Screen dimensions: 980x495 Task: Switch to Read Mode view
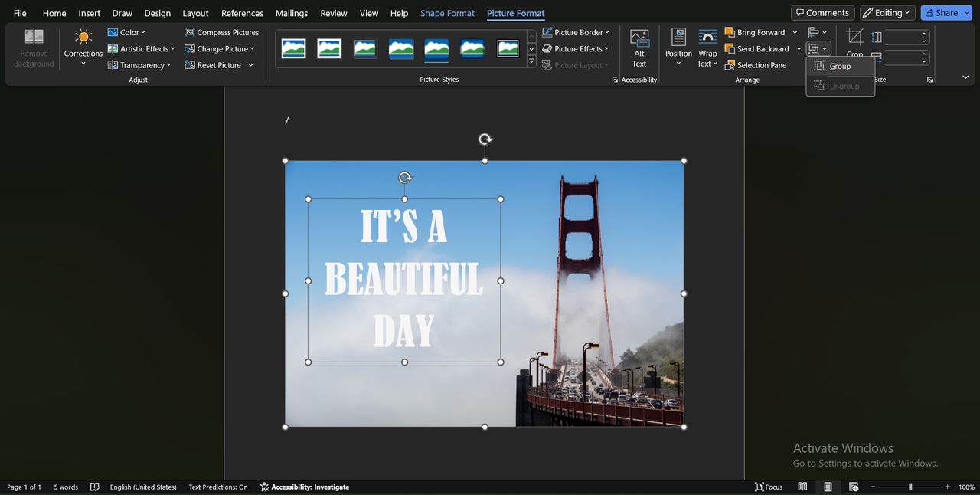pos(802,487)
